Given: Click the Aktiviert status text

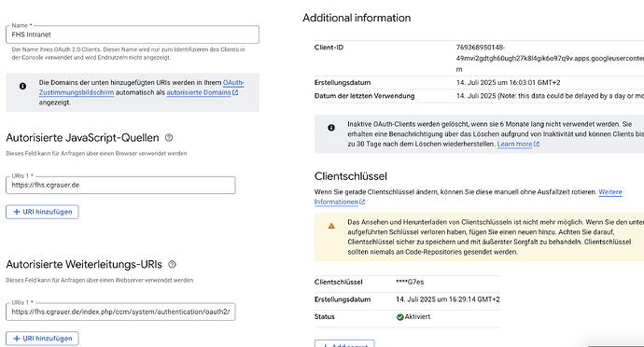Looking at the screenshot, I should 418,316.
